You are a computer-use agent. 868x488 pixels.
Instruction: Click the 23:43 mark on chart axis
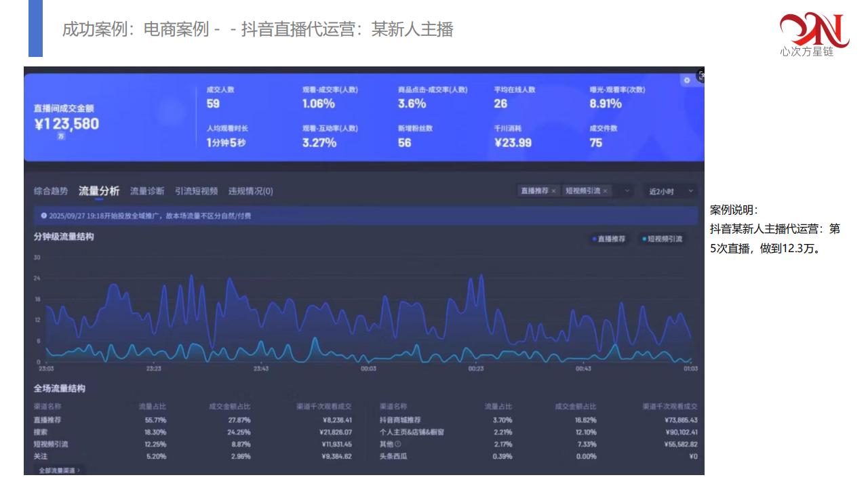pos(261,369)
